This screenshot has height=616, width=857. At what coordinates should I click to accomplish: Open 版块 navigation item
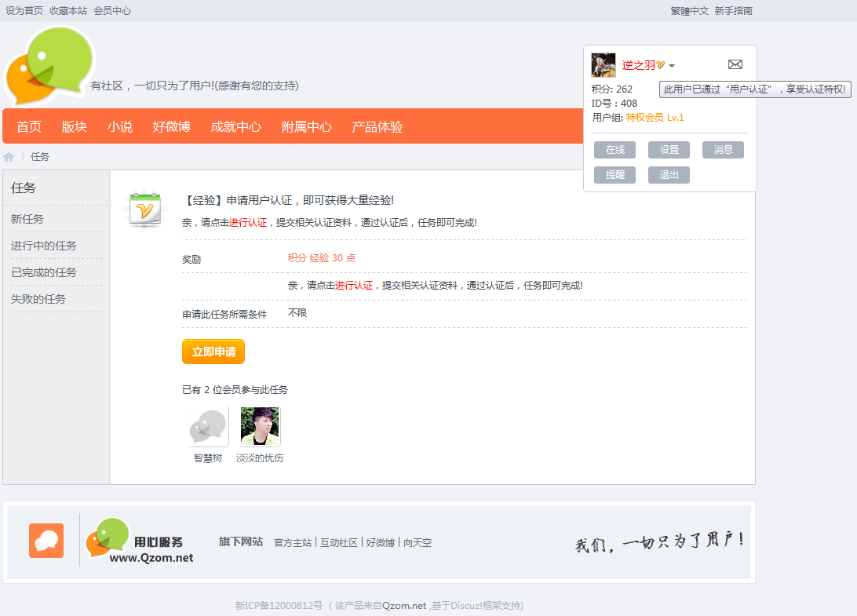[75, 127]
